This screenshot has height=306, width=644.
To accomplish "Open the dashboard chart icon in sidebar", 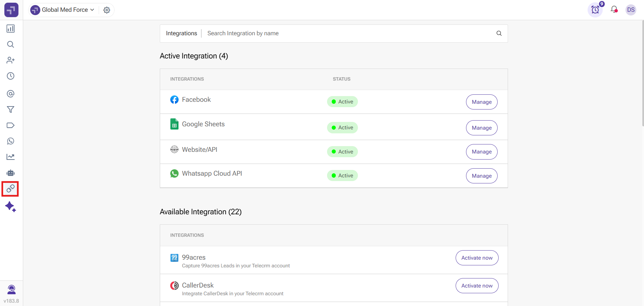I will [11, 29].
